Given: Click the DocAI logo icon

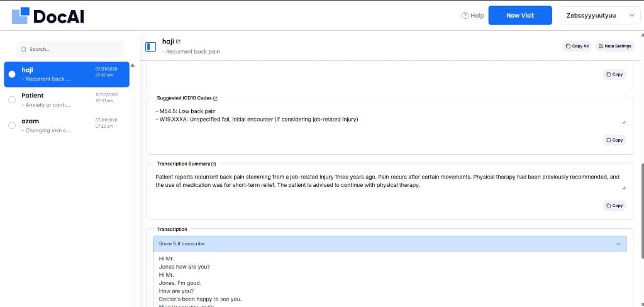Looking at the screenshot, I should [x=21, y=16].
